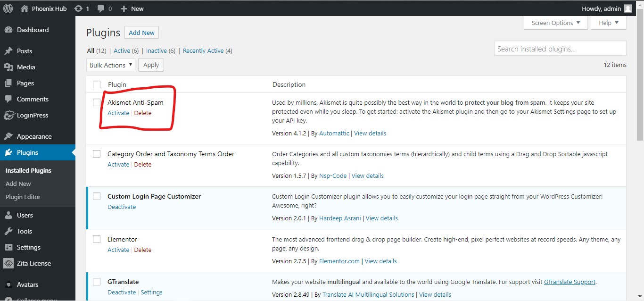The height and width of the screenshot is (301, 644).
Task: Click the Appearance brush icon
Action: click(x=8, y=136)
